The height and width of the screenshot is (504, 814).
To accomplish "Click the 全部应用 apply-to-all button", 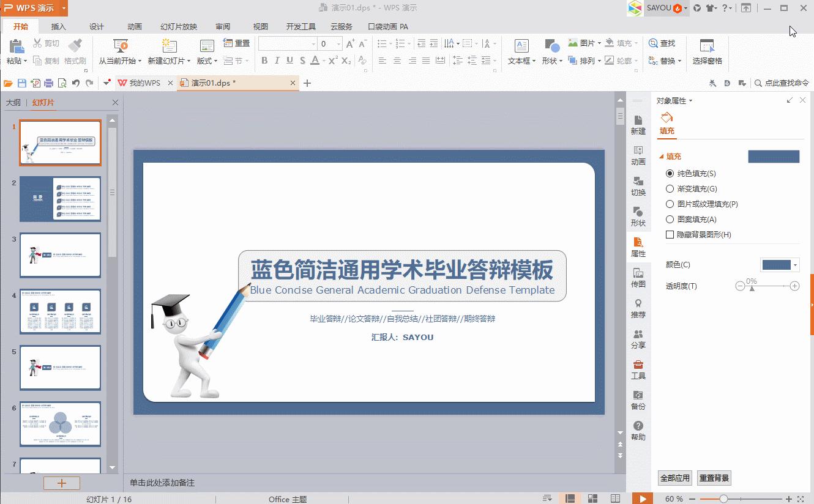I will click(675, 478).
